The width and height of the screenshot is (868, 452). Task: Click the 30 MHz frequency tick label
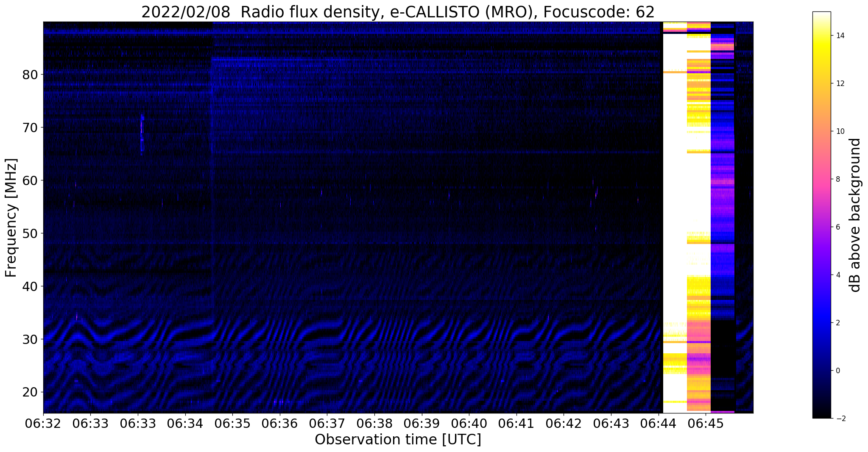[30, 340]
